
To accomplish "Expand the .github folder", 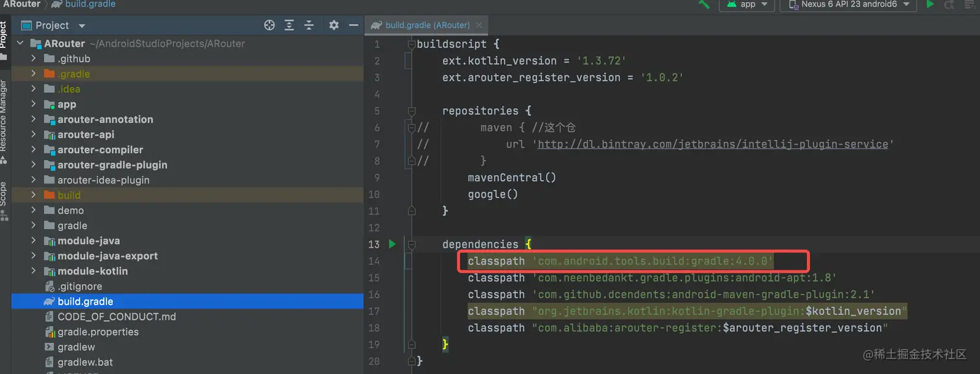I will click(x=34, y=58).
